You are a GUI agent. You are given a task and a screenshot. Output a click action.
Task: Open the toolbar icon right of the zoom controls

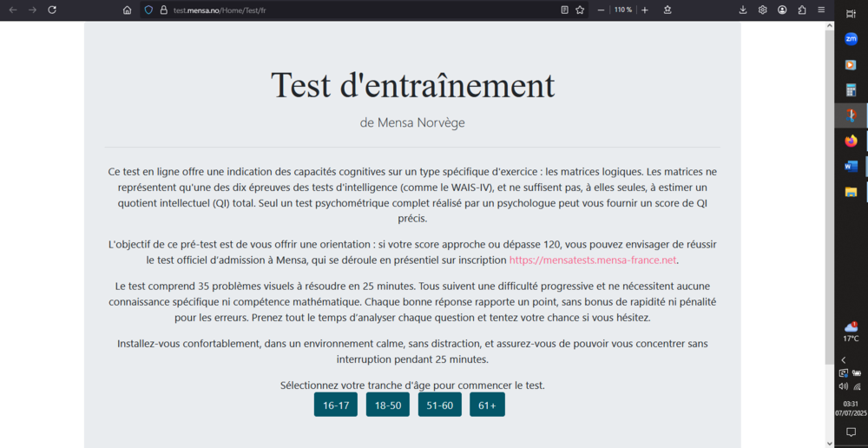pos(667,10)
